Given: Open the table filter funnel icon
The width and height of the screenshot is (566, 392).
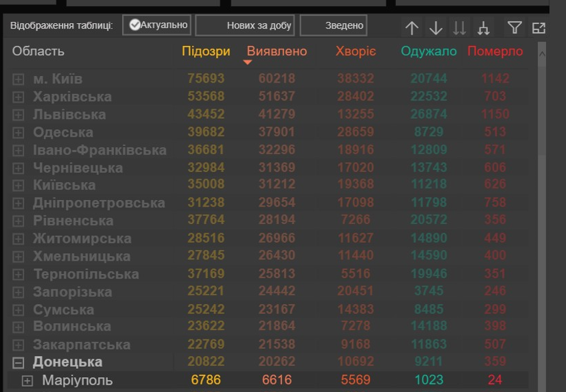Looking at the screenshot, I should click(515, 28).
